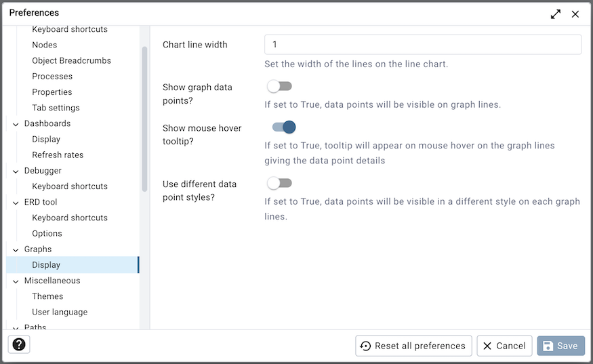Select Object Breadcrumbs preference item
593x364 pixels.
71,60
